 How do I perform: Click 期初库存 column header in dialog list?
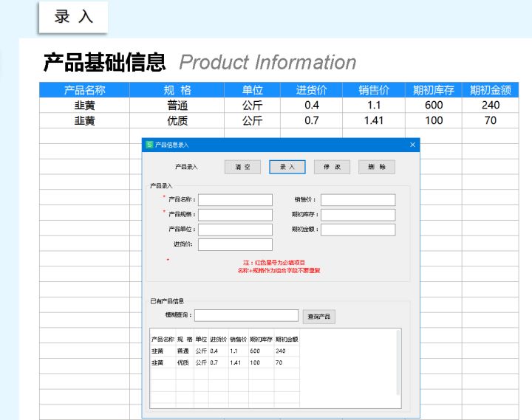(x=262, y=340)
